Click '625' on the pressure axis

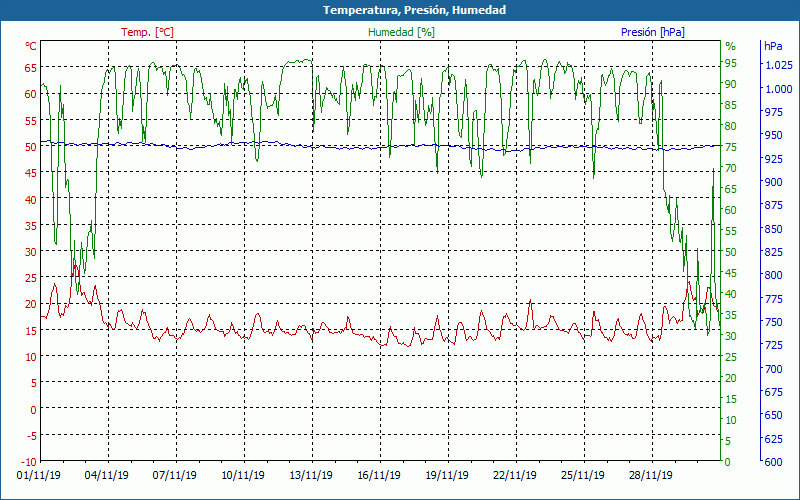pyautogui.click(x=774, y=438)
